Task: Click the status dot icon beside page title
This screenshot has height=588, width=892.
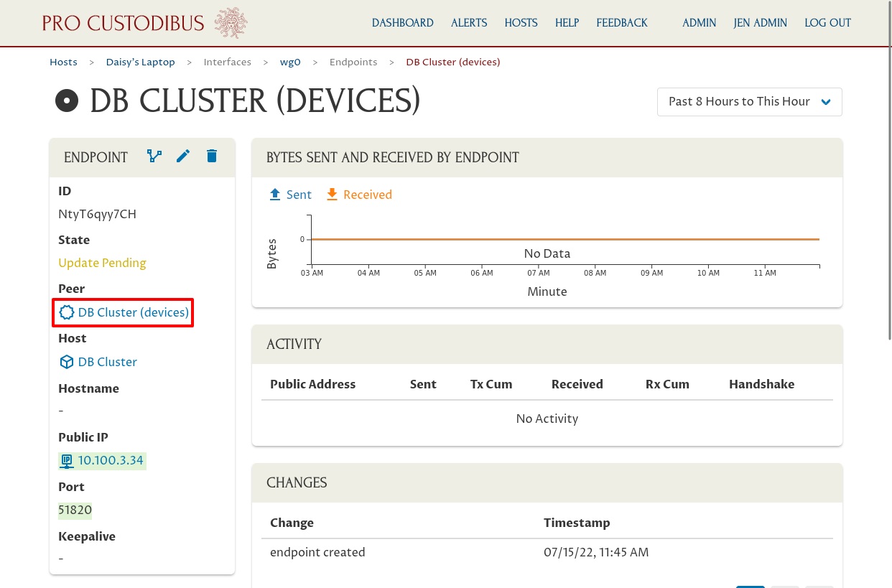Action: pyautogui.click(x=67, y=101)
